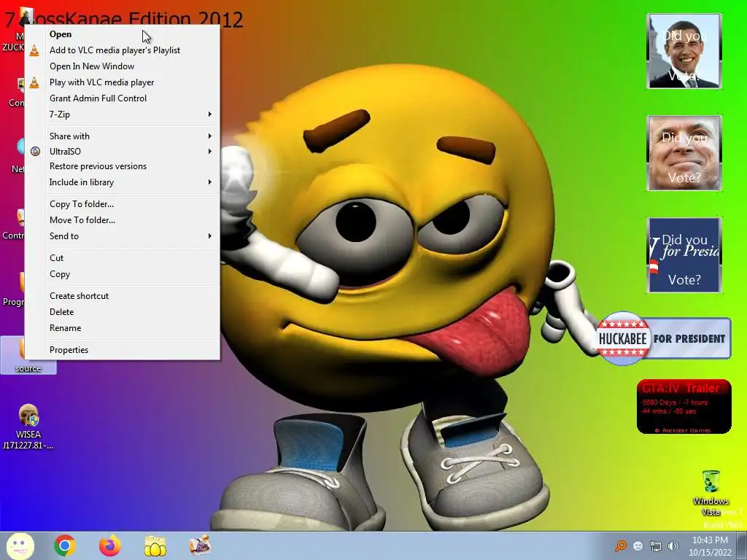Select the Windows Vista recycle bin icon
This screenshot has height=560, width=747.
coord(711,493)
